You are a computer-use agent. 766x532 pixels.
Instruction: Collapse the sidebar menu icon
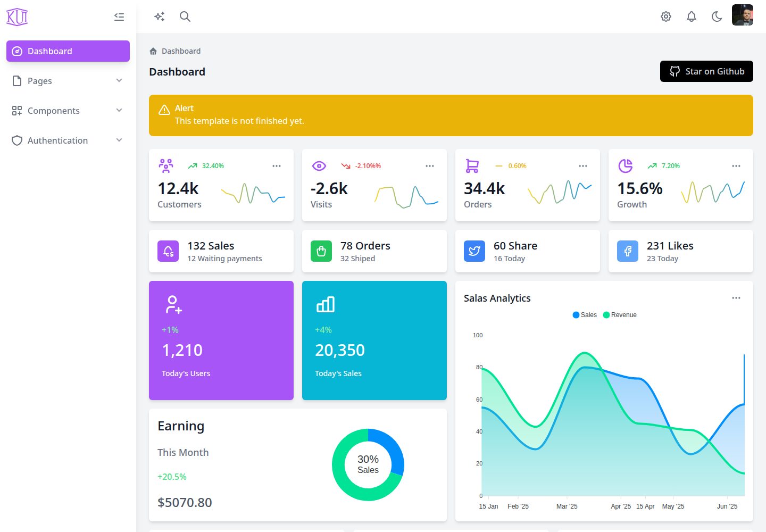119,17
